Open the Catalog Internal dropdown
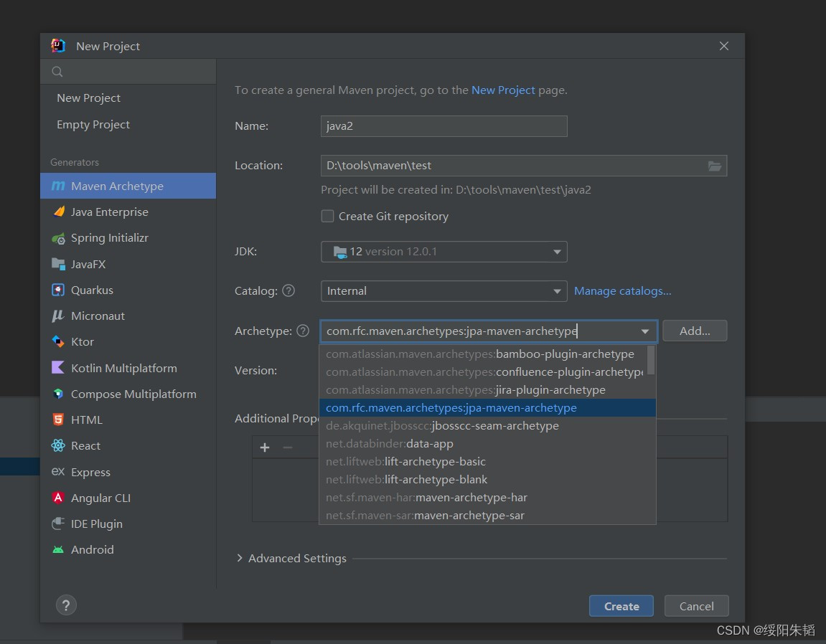This screenshot has height=644, width=826. [x=444, y=291]
